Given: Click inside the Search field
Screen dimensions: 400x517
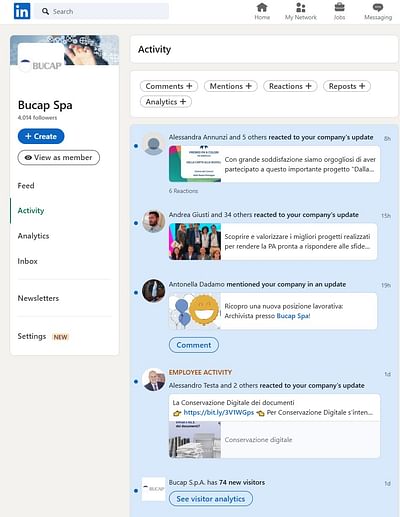Looking at the screenshot, I should click(102, 11).
